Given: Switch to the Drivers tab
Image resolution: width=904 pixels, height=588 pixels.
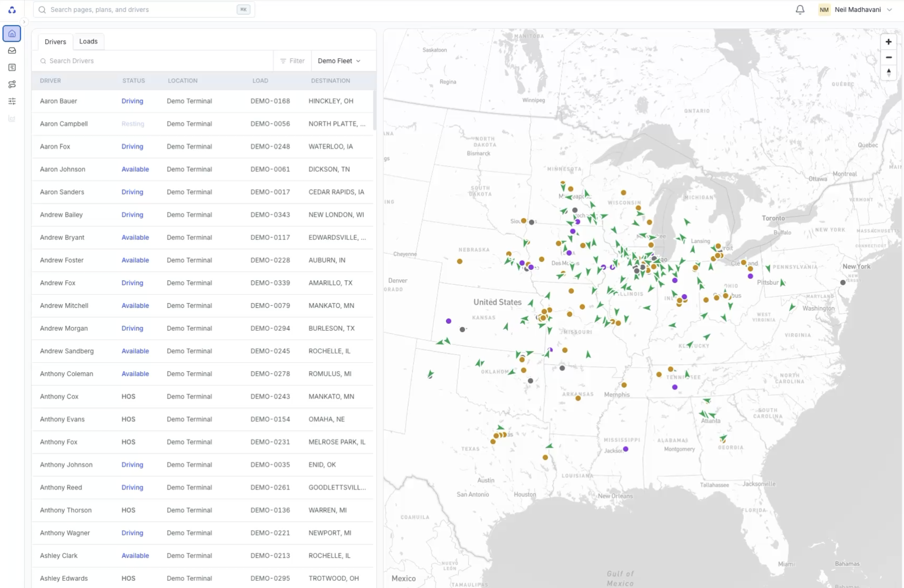Looking at the screenshot, I should tap(55, 41).
